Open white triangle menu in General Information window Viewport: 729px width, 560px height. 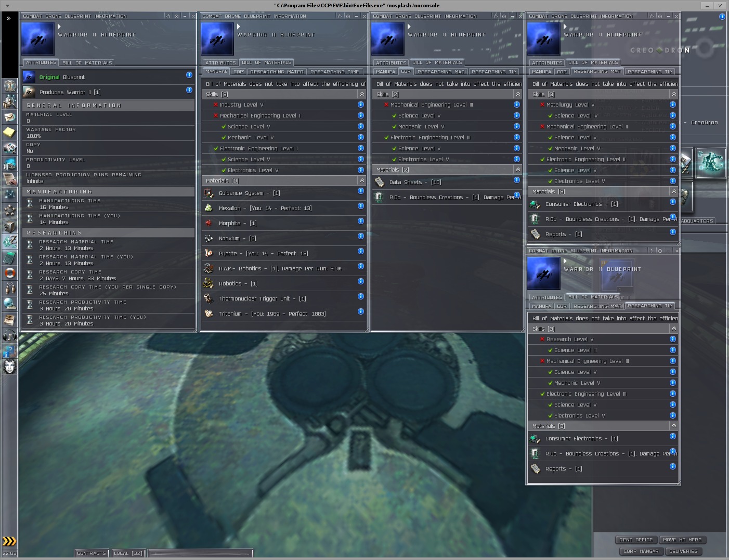(x=59, y=26)
